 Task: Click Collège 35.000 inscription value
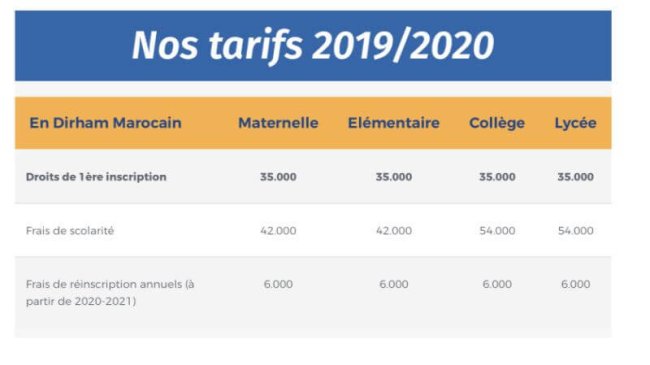[x=497, y=177]
